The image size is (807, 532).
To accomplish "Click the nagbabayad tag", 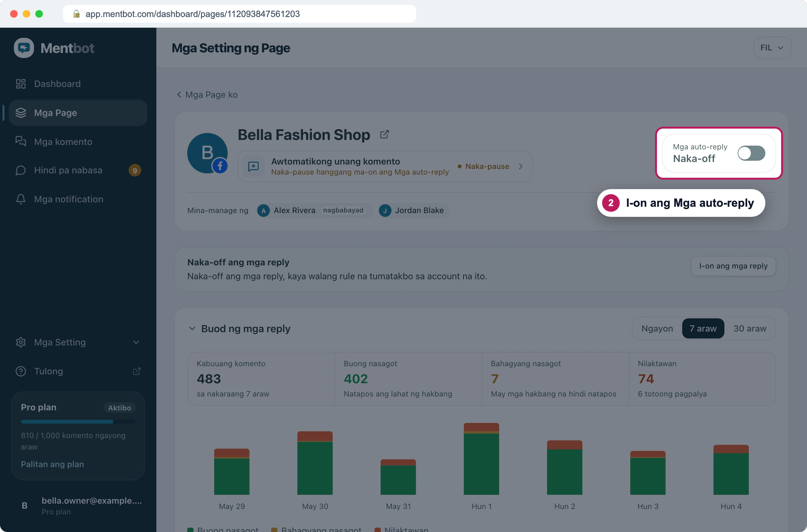I will [343, 210].
